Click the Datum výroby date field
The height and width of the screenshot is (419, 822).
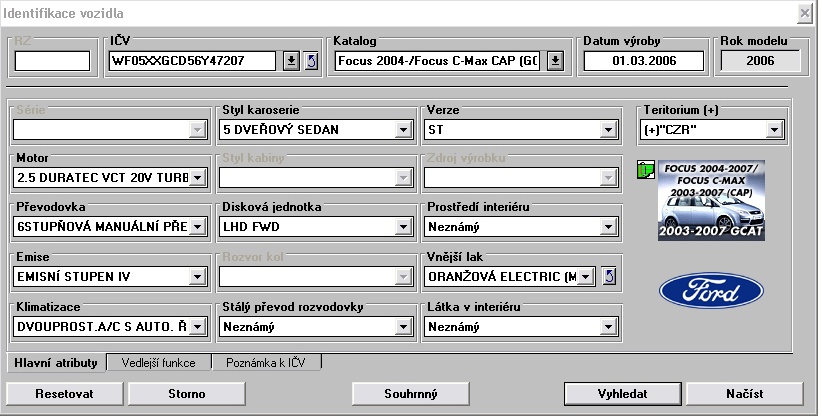[x=644, y=61]
